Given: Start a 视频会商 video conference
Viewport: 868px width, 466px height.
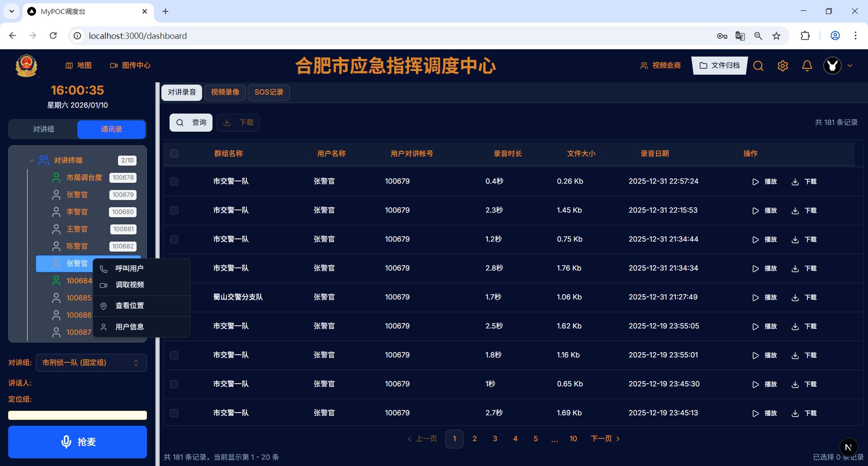Looking at the screenshot, I should click(660, 65).
